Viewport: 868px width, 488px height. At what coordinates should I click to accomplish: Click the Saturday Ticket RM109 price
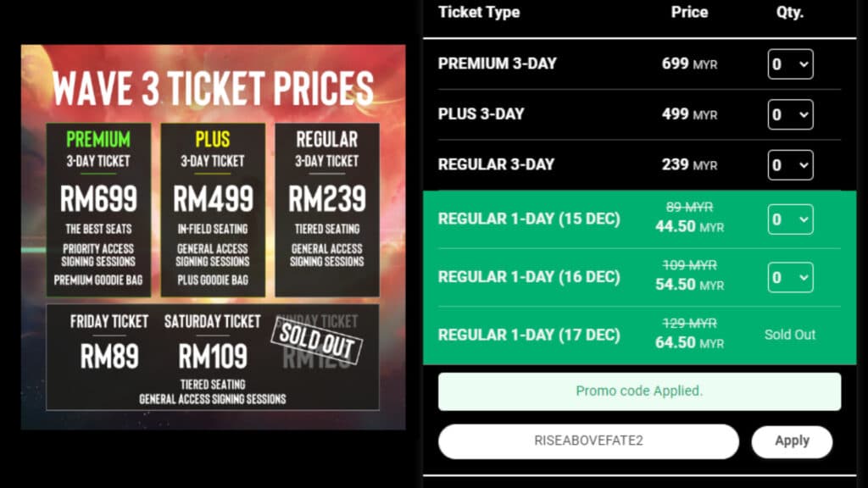click(213, 357)
